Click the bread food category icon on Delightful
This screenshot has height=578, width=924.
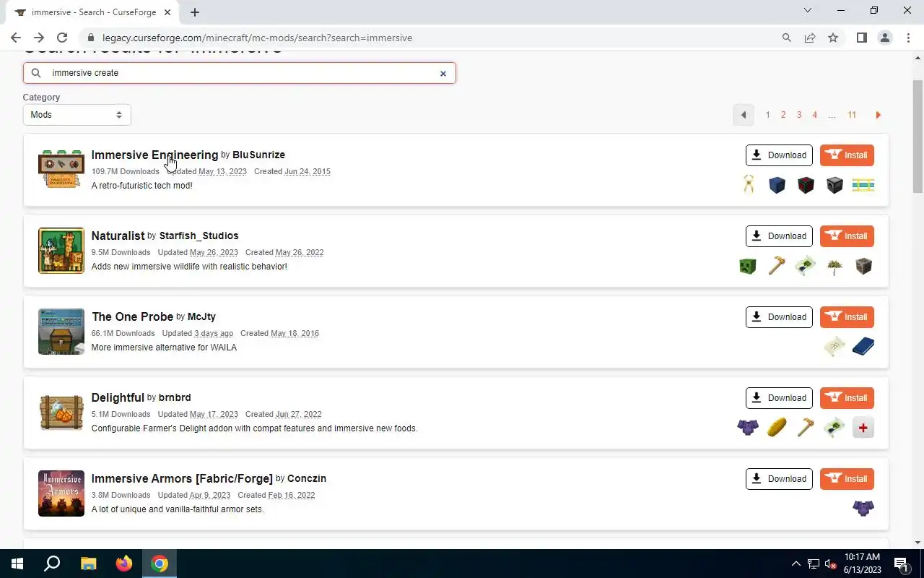click(777, 428)
